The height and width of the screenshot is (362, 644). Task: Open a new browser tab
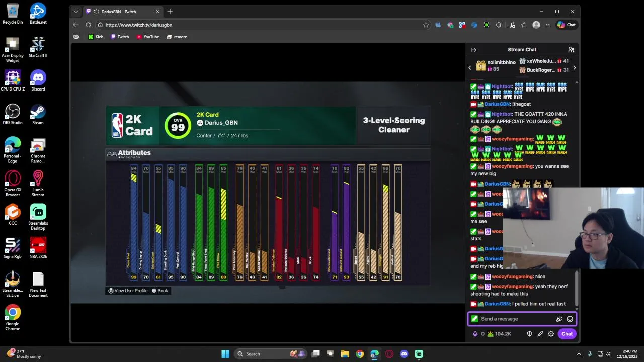(170, 11)
